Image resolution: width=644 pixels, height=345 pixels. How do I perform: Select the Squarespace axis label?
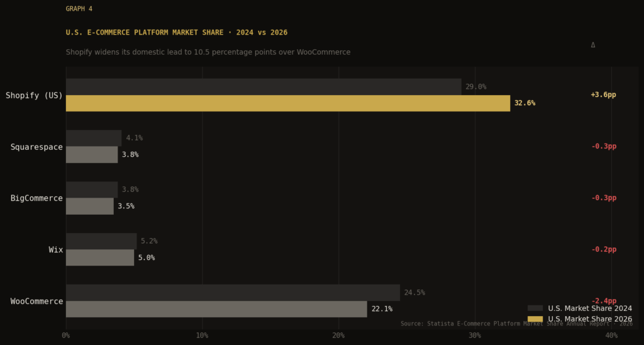pos(36,147)
